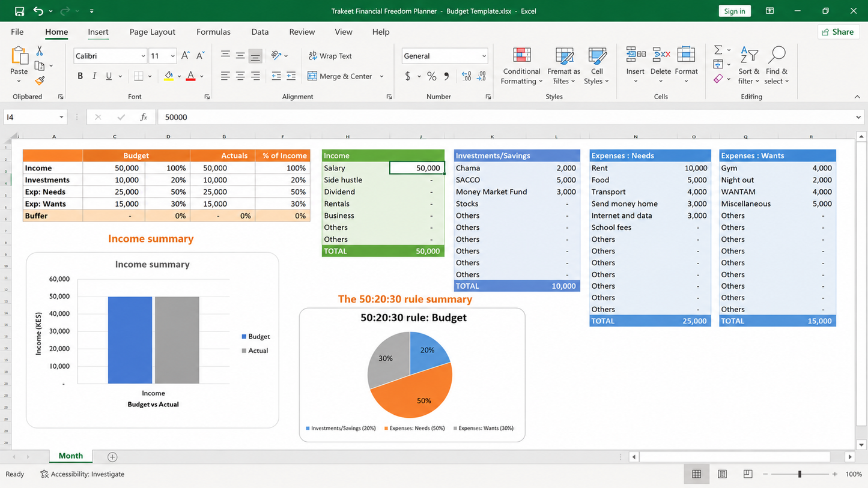Open Conditional Formatting
This screenshot has width=868, height=488.
tap(522, 66)
